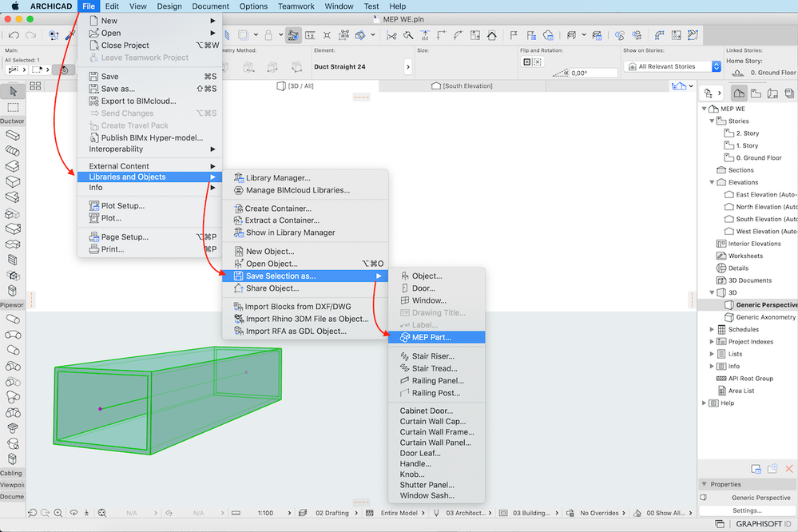This screenshot has width=798, height=532.
Task: Click the duct elbow icon in top toolbar
Action: pos(660,35)
